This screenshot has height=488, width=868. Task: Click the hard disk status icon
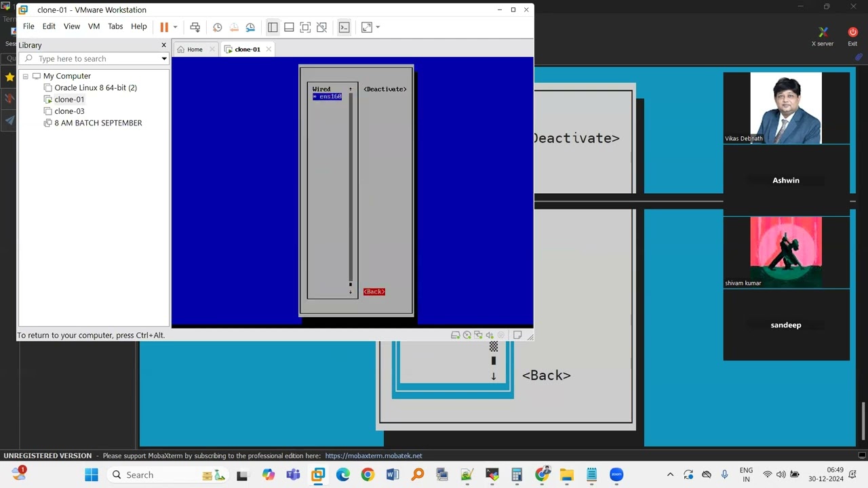point(456,335)
